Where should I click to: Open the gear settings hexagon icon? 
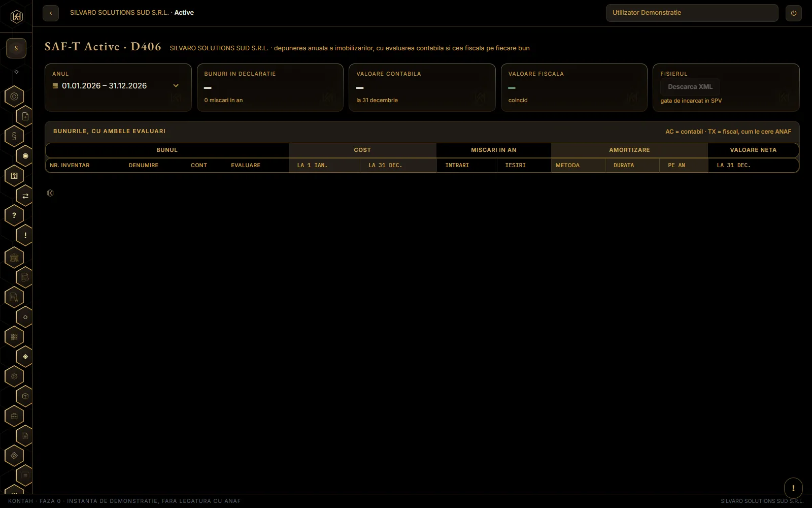click(14, 376)
